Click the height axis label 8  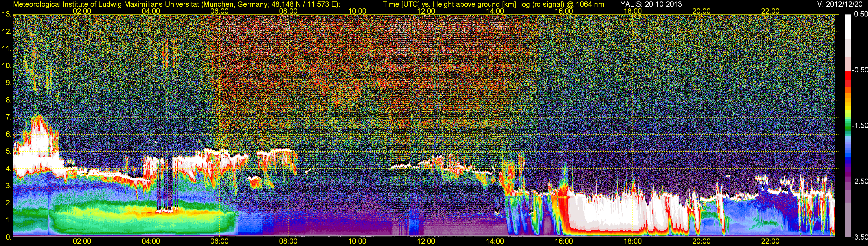tap(8, 100)
